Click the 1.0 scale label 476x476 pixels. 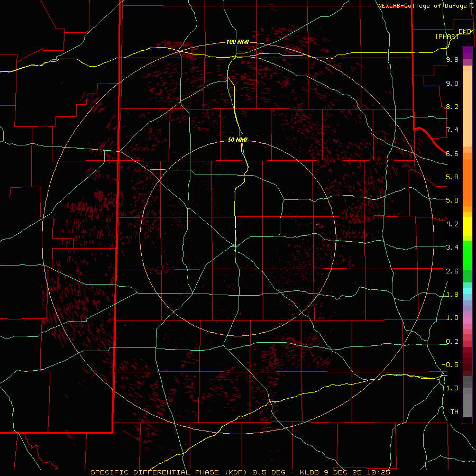tap(452, 318)
